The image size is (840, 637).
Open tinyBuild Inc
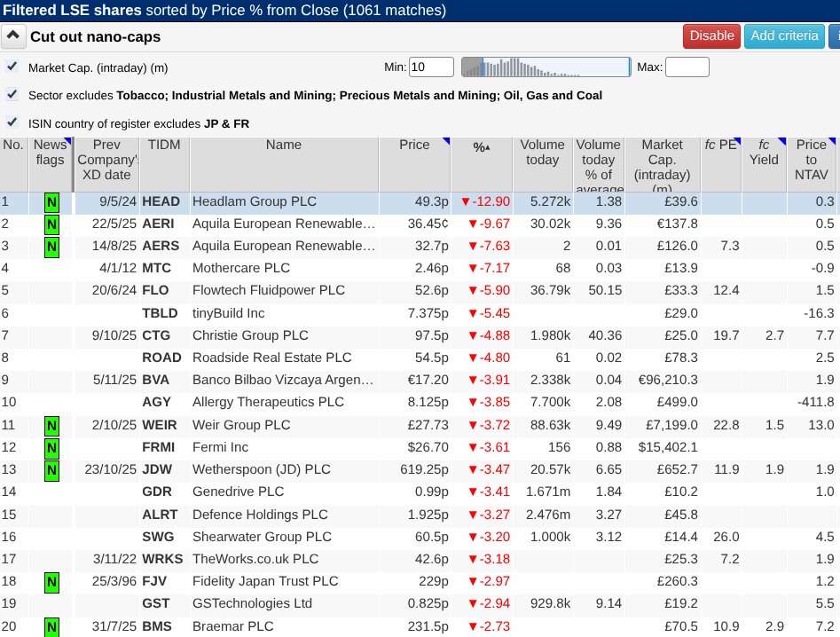[x=228, y=313]
